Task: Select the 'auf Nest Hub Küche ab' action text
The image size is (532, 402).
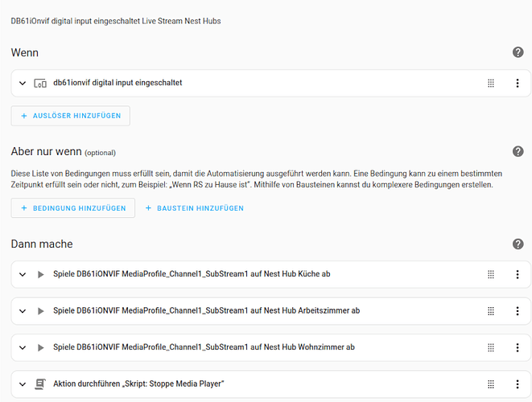Action: point(290,274)
